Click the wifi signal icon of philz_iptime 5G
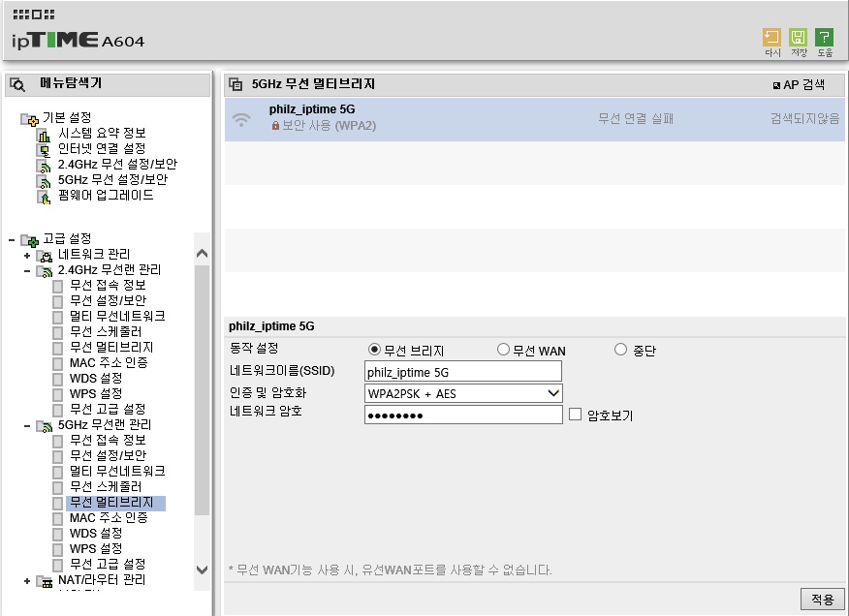This screenshot has width=849, height=616. 241,120
